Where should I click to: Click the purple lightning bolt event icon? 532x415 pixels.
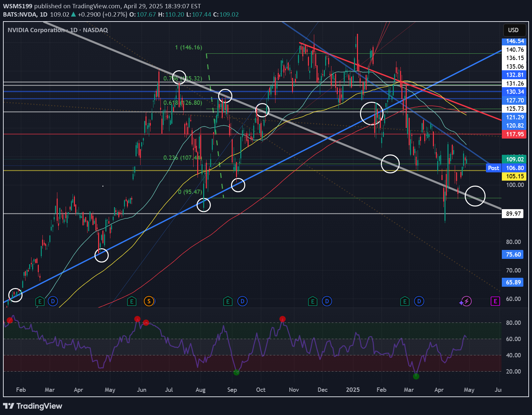pos(466,301)
